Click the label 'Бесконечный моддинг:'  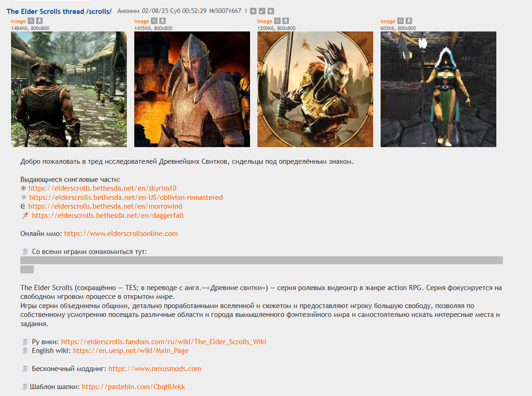point(69,369)
